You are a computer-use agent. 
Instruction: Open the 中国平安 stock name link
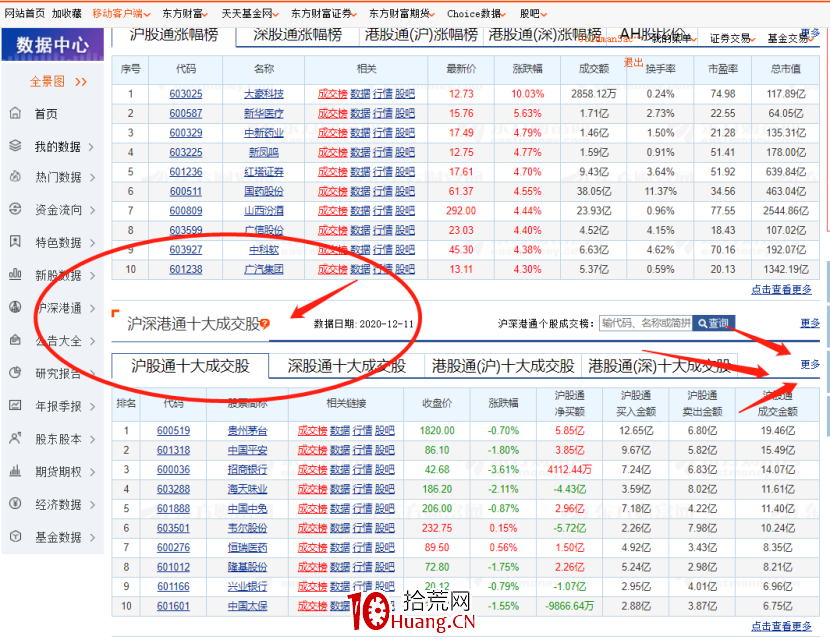pyautogui.click(x=247, y=450)
